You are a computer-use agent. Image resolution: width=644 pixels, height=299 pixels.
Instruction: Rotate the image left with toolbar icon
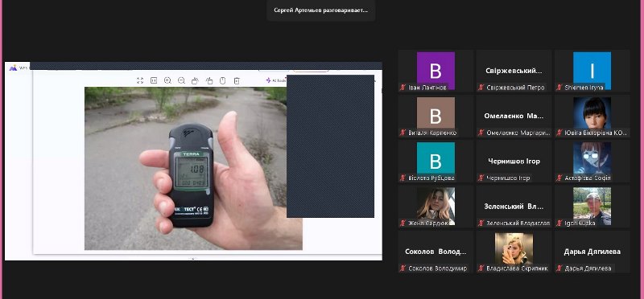coord(195,80)
